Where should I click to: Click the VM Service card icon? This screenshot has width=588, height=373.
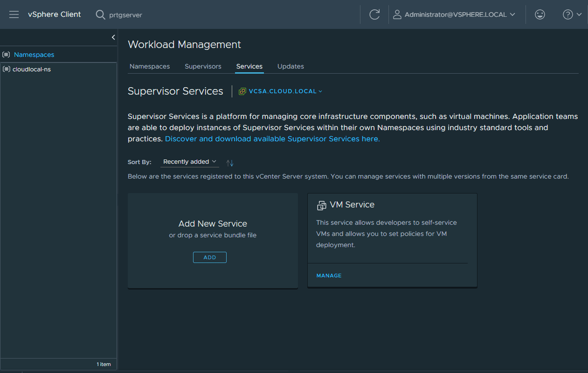(x=321, y=205)
